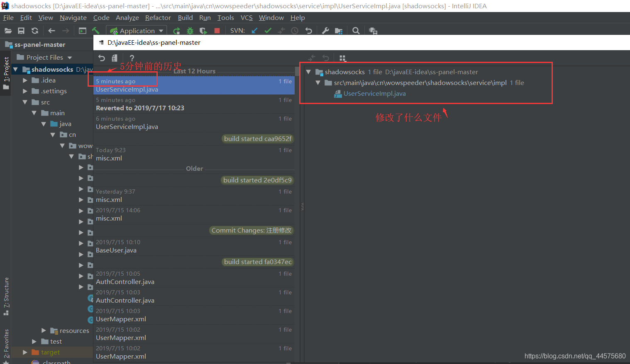Navigate back with the left arrow icon
The image size is (630, 364).
[x=51, y=31]
